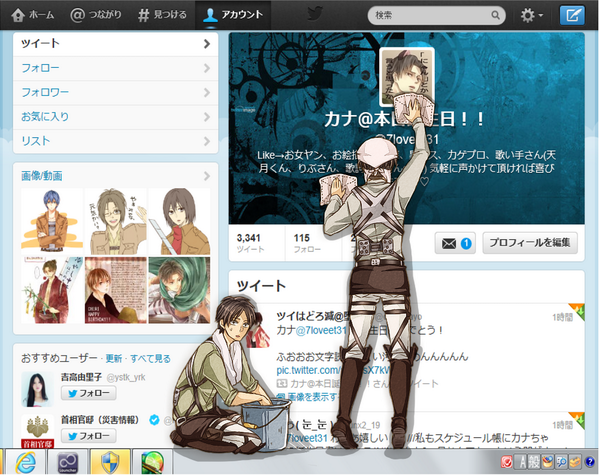Open the フォロワー followers list

pos(115,92)
